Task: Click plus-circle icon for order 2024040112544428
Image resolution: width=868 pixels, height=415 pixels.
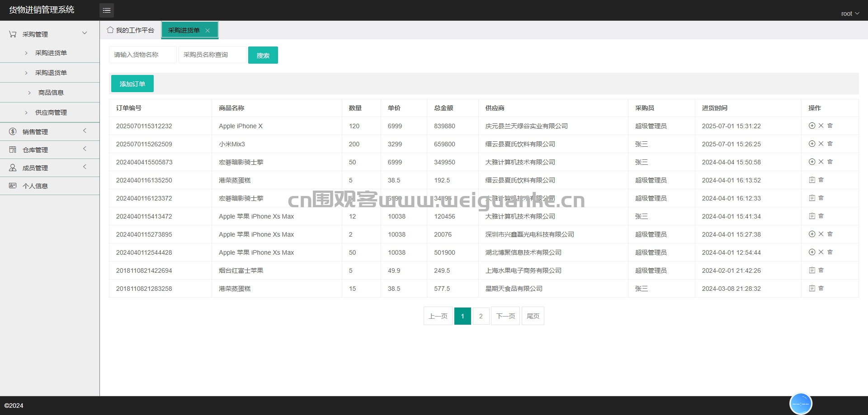Action: 812,252
